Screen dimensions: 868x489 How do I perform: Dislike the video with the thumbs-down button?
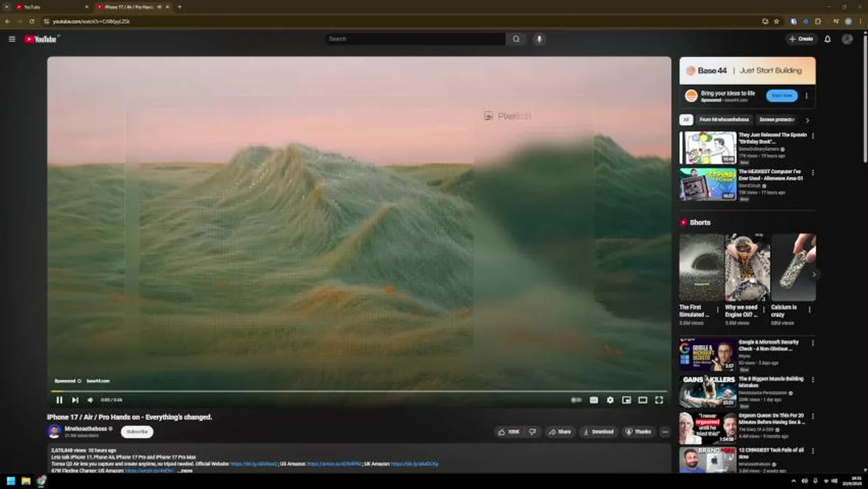click(532, 432)
